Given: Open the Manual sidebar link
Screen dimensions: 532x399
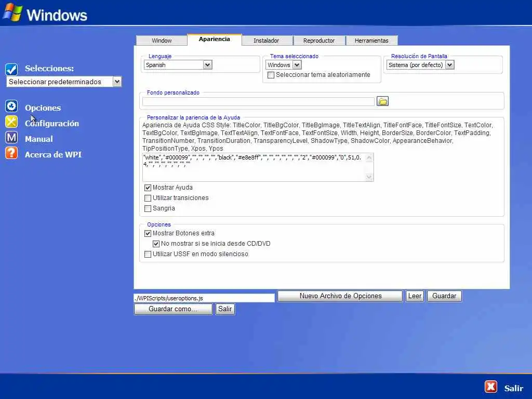Looking at the screenshot, I should pyautogui.click(x=38, y=139).
